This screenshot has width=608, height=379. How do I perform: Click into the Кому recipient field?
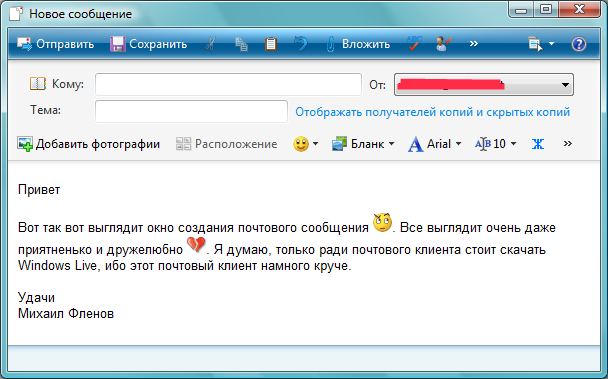(x=228, y=84)
